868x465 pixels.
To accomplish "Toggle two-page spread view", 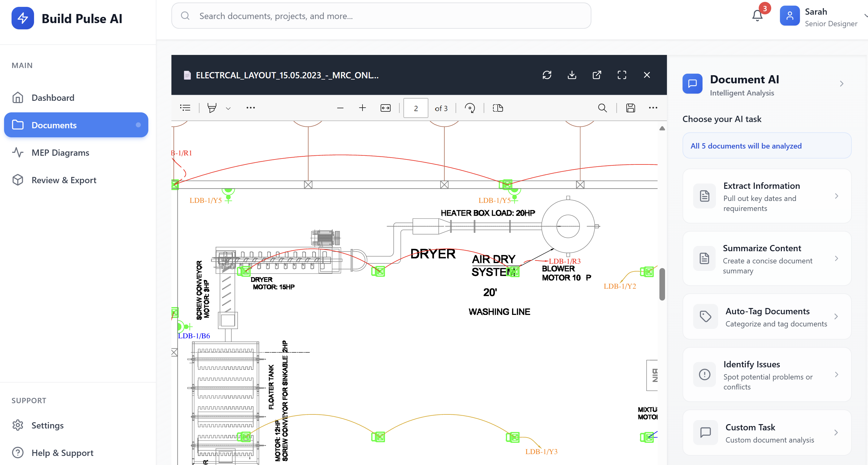I will tap(497, 108).
